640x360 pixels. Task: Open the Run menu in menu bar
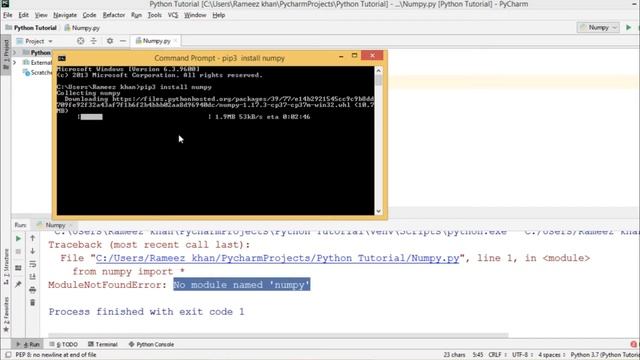[136, 15]
